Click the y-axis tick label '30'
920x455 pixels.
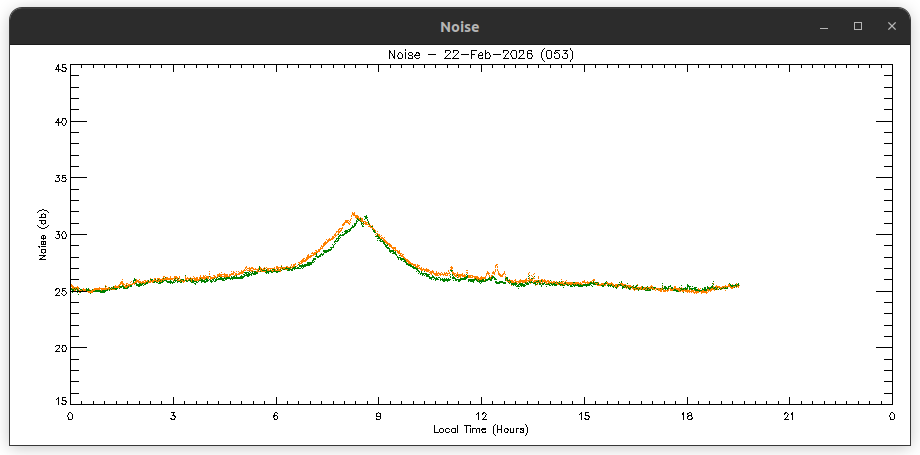tap(60, 235)
